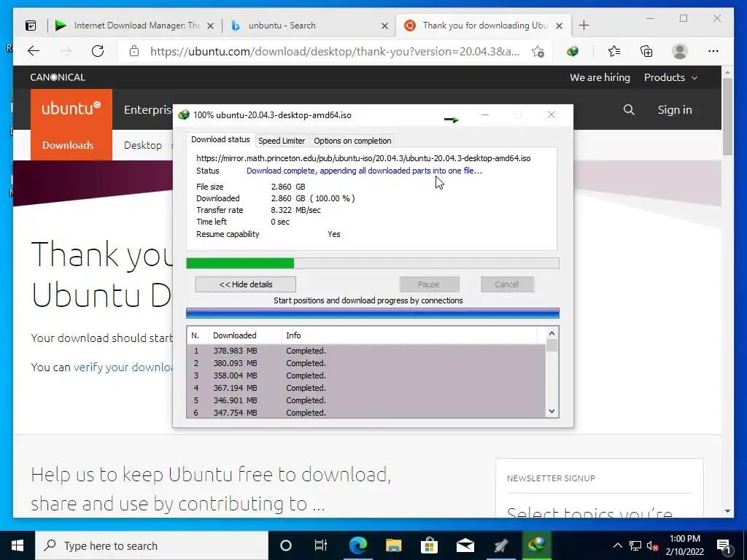Viewport: 747px width, 560px height.
Task: Launch Microsoft Edge from the taskbar
Action: [x=358, y=545]
